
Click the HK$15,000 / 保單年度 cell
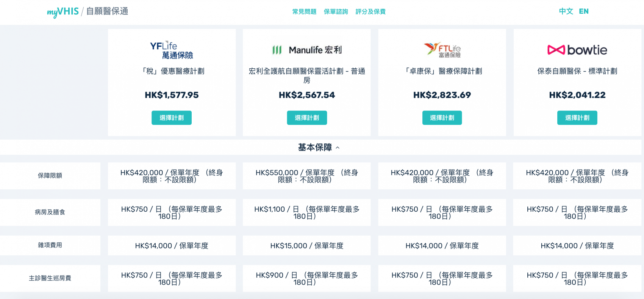307,245
